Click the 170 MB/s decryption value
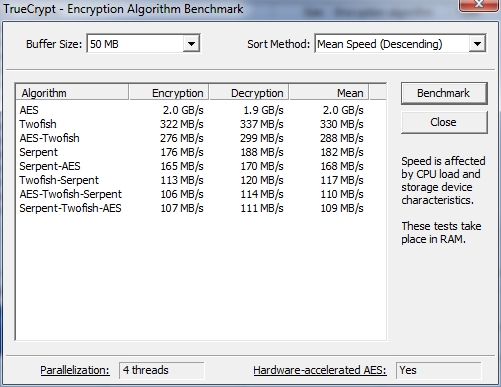Viewport: 501px width, 387px height. pos(262,166)
